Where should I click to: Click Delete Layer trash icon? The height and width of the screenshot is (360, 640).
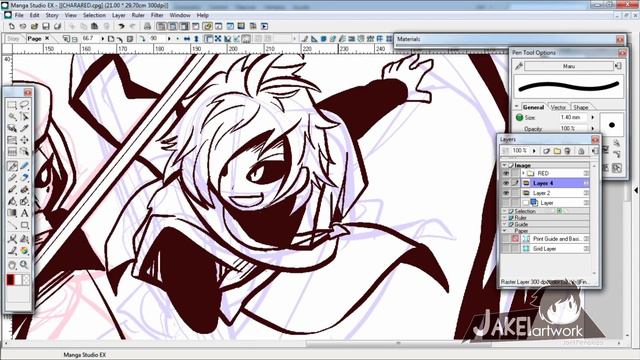[567, 151]
